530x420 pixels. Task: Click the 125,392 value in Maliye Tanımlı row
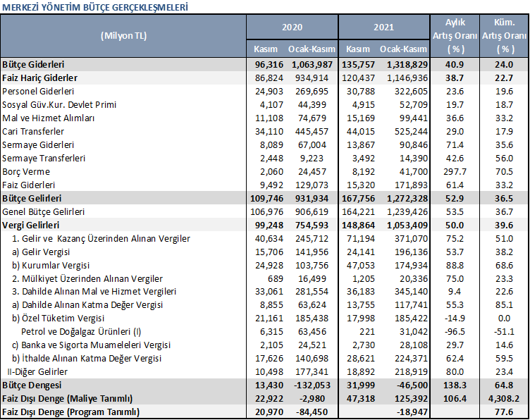click(x=411, y=399)
